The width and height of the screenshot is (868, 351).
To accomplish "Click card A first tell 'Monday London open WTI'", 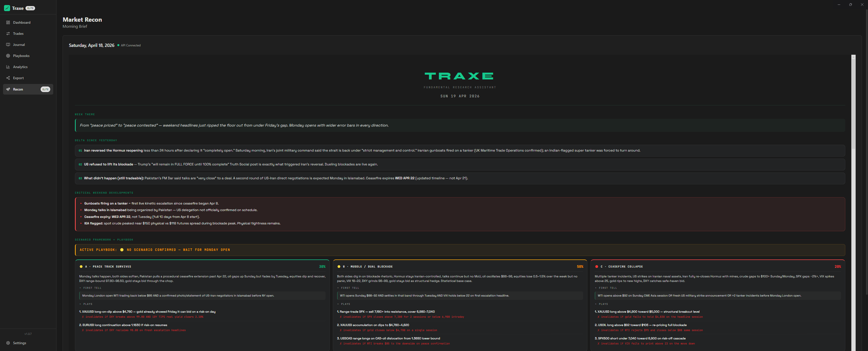I will (x=202, y=296).
